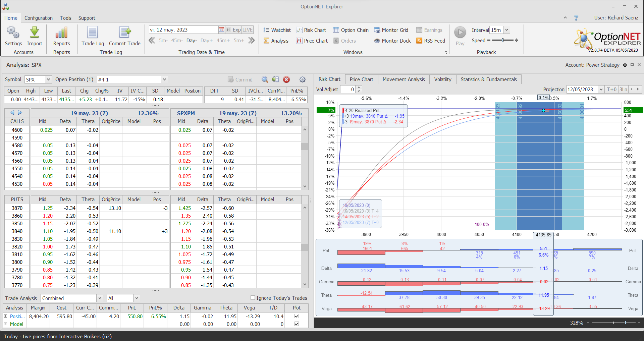The width and height of the screenshot is (644, 341).
Task: Switch to the Movement Analysis tab
Action: [x=404, y=79]
